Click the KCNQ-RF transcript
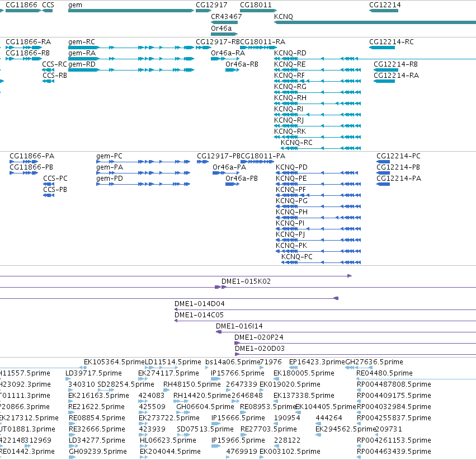The width and height of the screenshot is (476, 460). 317,81
